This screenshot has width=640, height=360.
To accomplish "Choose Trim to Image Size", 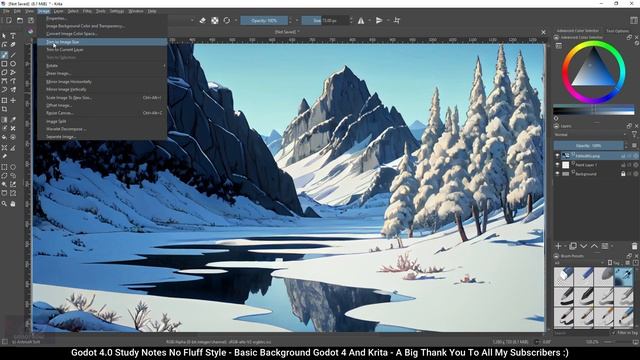I will click(102, 42).
